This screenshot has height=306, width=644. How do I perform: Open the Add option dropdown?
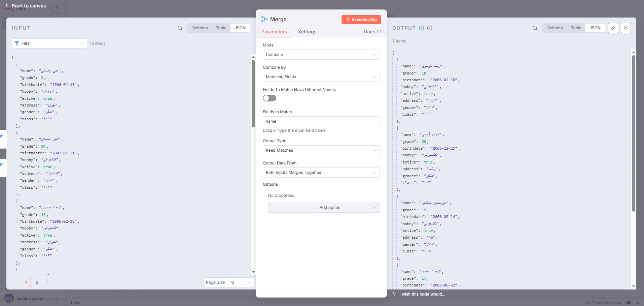[x=324, y=208]
